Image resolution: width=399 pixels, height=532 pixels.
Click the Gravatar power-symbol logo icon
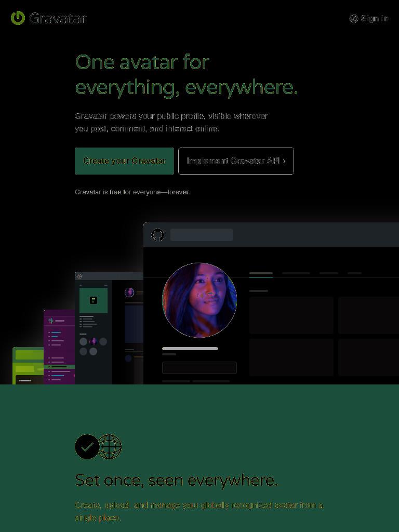point(18,18)
